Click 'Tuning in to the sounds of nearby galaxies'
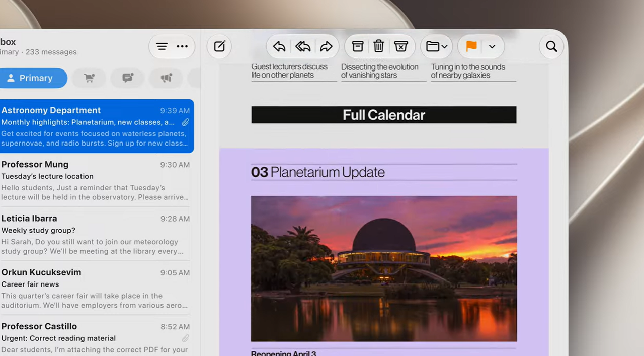The height and width of the screenshot is (356, 644). (468, 71)
